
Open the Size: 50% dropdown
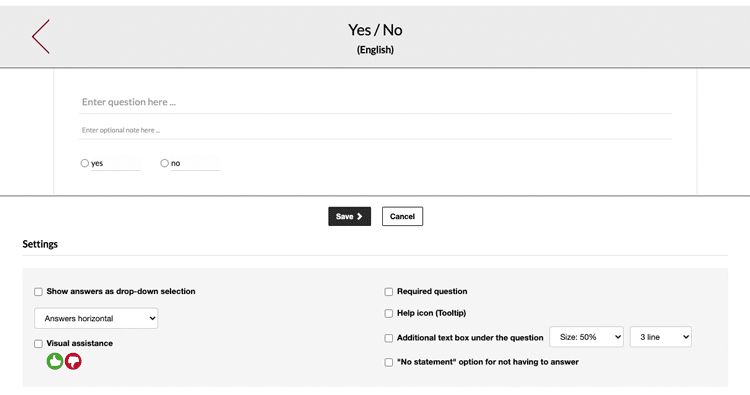(586, 337)
